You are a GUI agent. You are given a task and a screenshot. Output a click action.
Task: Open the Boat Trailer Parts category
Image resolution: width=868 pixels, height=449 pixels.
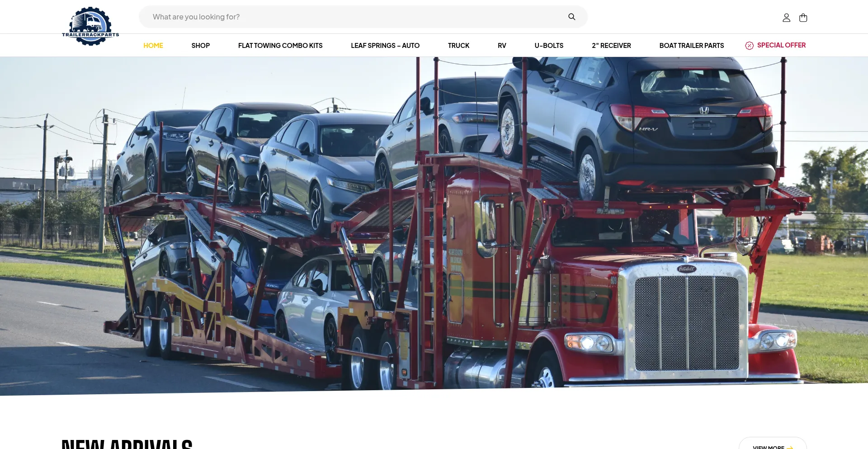pyautogui.click(x=692, y=46)
